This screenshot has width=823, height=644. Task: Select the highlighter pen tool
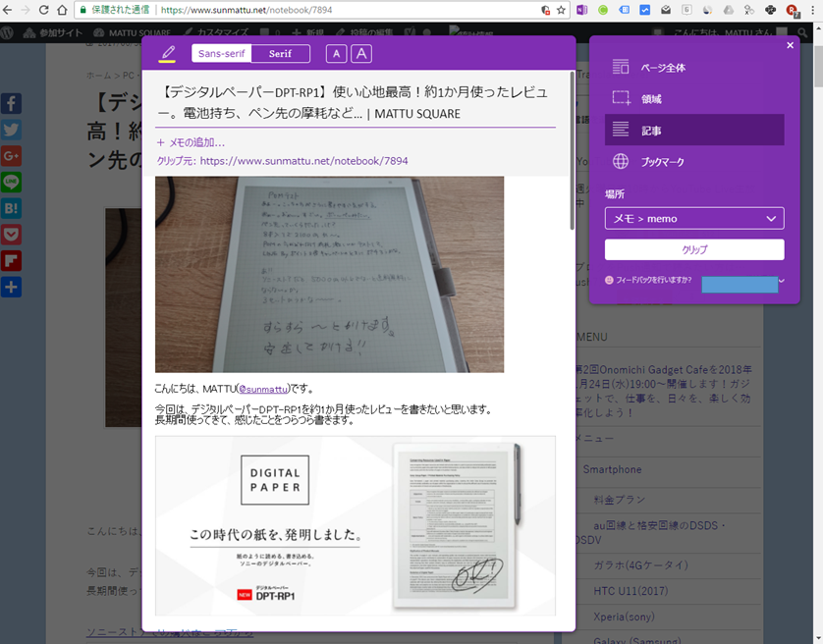(167, 53)
